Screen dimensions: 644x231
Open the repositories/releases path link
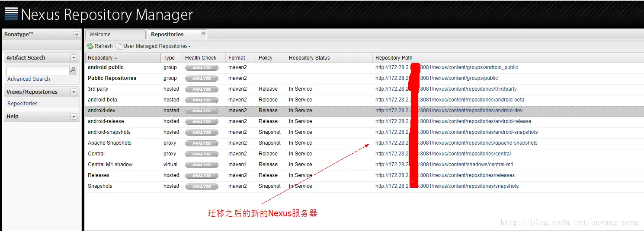pos(445,175)
